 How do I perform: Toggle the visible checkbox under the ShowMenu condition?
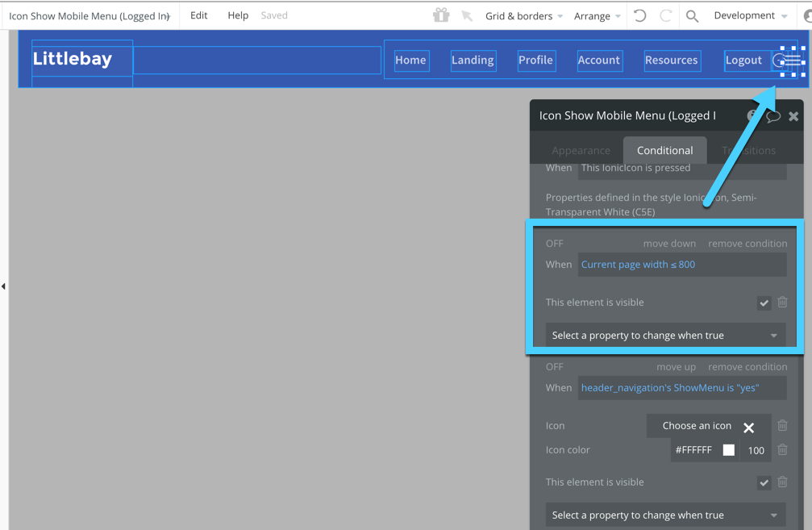[x=764, y=482]
